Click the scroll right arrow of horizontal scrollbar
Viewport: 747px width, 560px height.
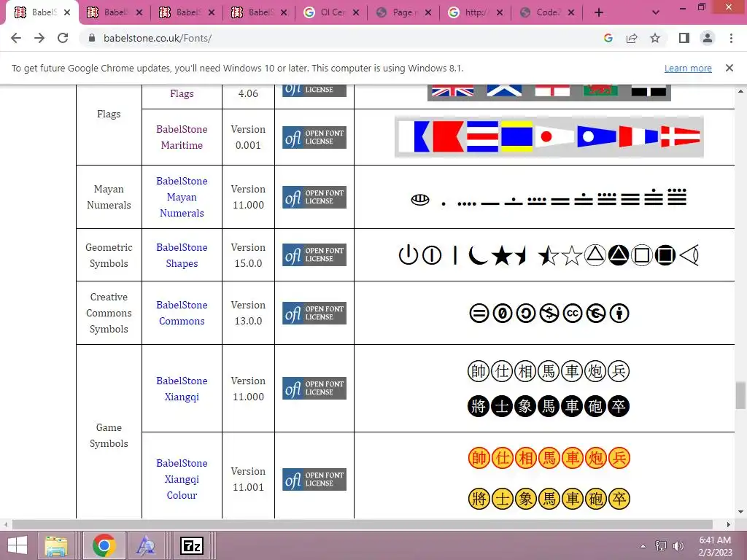click(729, 524)
